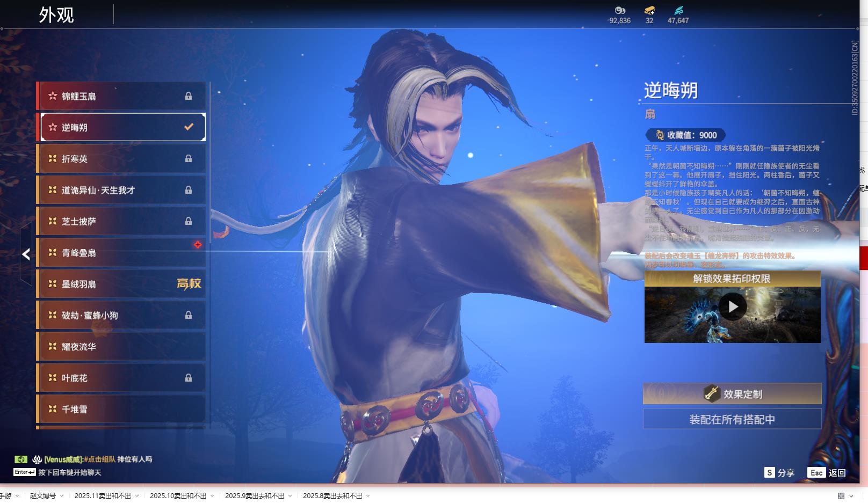The image size is (868, 504).
Task: Click the collection value icon beside 收藏值
Action: pyautogui.click(x=660, y=135)
